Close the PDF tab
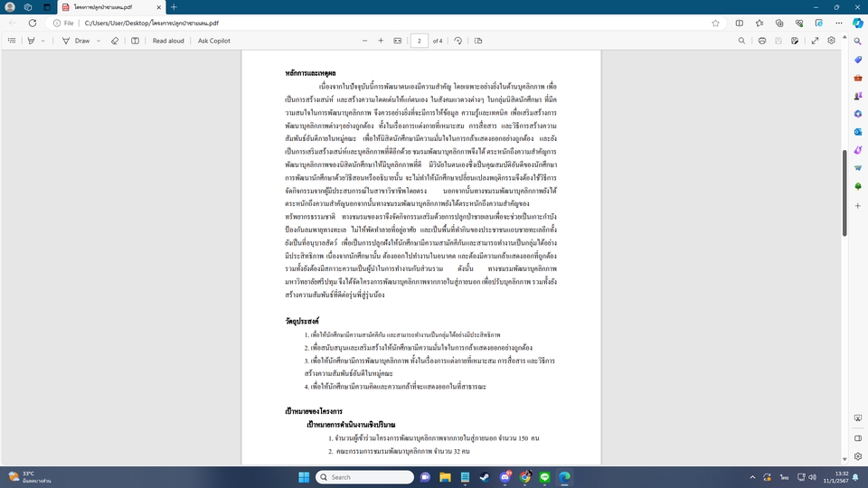Viewport: 868px width, 488px height. coord(158,7)
